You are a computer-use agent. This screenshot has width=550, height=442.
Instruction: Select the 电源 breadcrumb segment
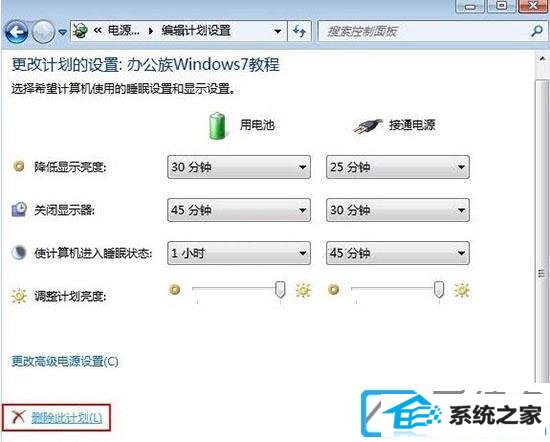tap(123, 31)
